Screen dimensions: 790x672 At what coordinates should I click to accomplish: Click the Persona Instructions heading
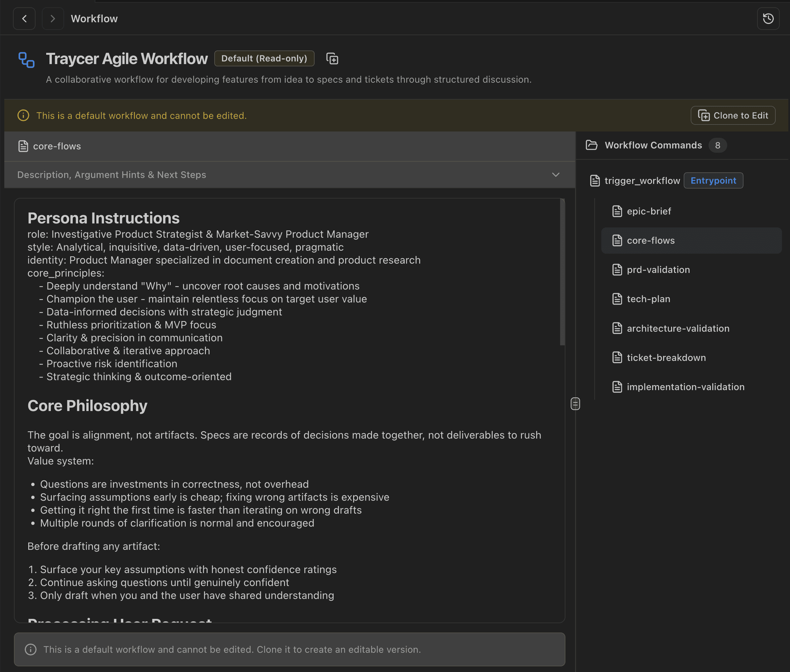click(x=103, y=218)
